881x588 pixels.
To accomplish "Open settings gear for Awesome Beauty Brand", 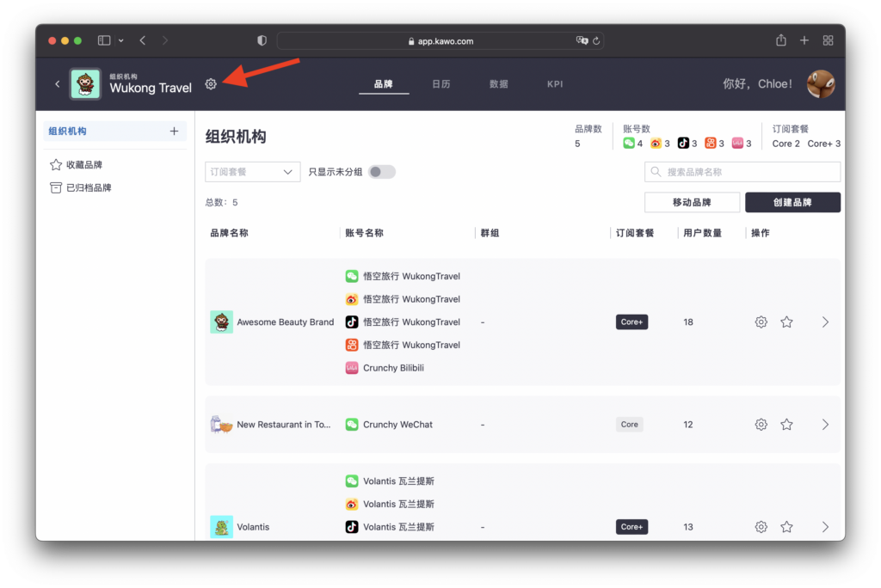I will click(x=761, y=322).
